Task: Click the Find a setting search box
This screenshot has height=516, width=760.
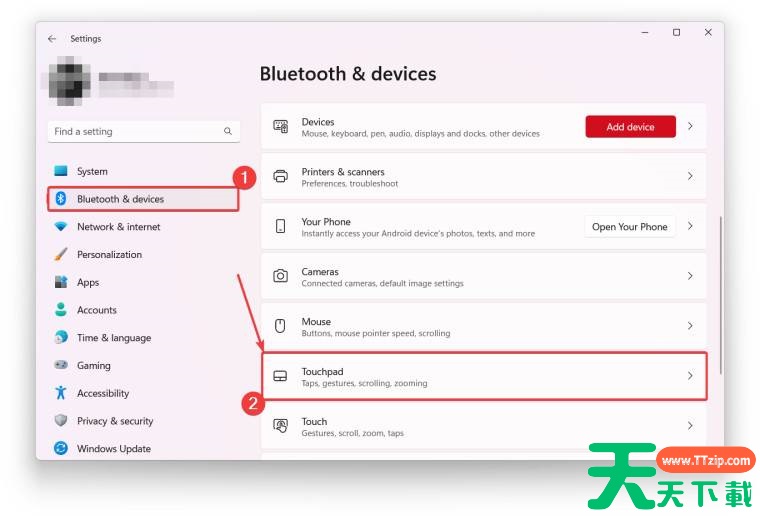Action: coord(143,131)
